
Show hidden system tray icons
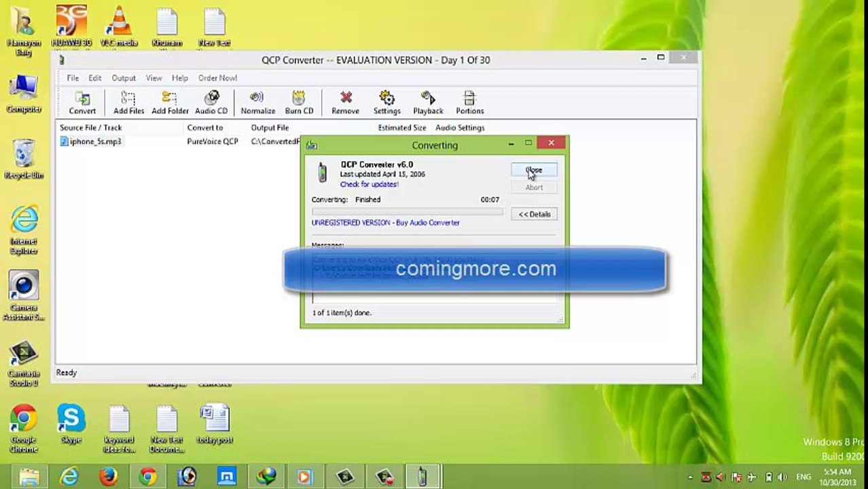pos(690,477)
